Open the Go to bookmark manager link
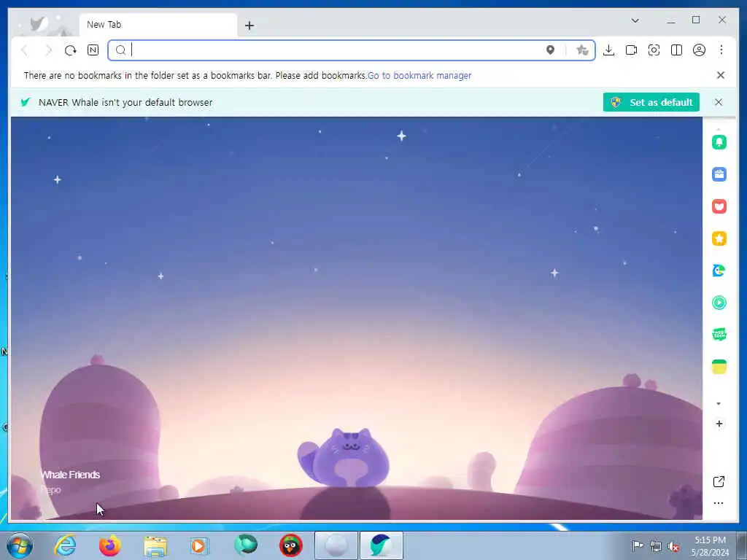This screenshot has width=747, height=560. click(x=419, y=75)
